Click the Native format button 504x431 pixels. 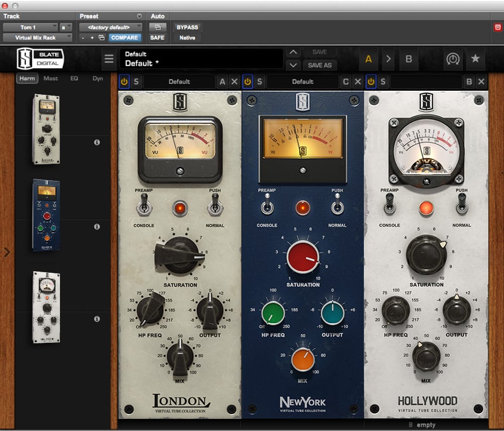(187, 38)
